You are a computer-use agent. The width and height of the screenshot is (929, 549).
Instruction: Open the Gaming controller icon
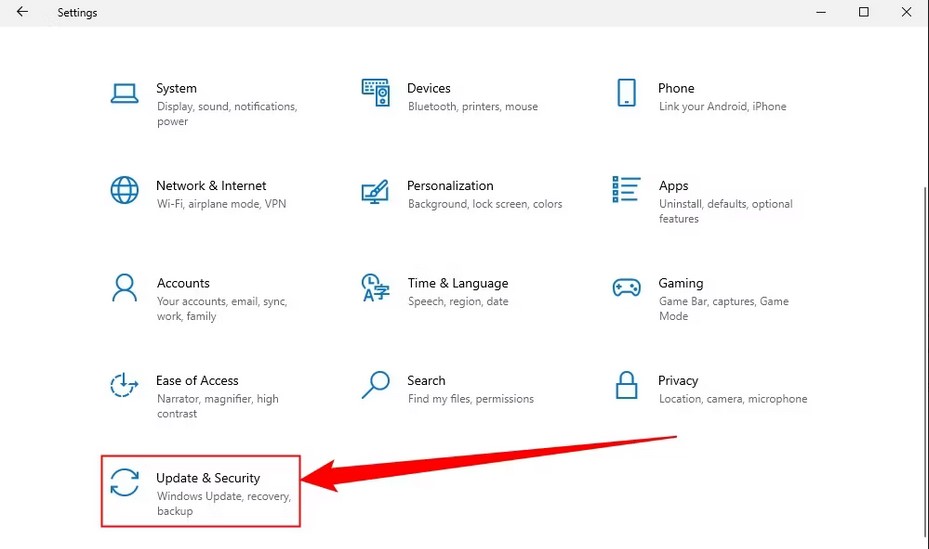[x=626, y=288]
